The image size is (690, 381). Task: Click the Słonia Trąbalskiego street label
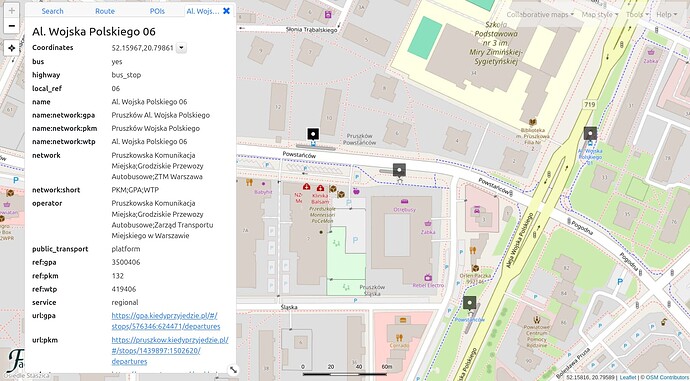(312, 29)
